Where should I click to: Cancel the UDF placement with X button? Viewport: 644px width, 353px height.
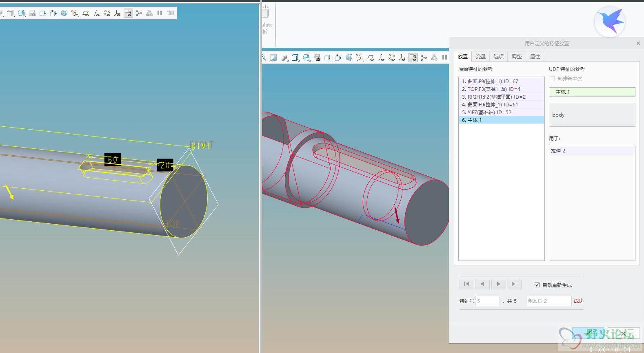623,333
